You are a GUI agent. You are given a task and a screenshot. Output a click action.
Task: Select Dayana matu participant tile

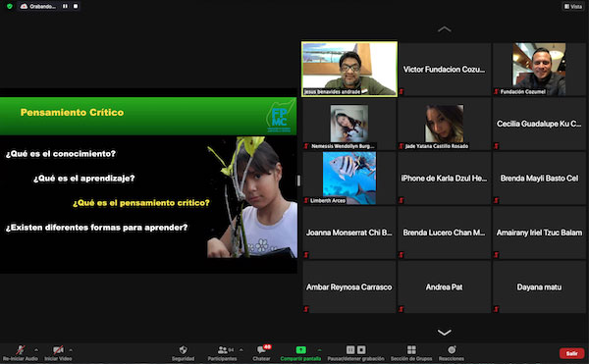point(539,286)
